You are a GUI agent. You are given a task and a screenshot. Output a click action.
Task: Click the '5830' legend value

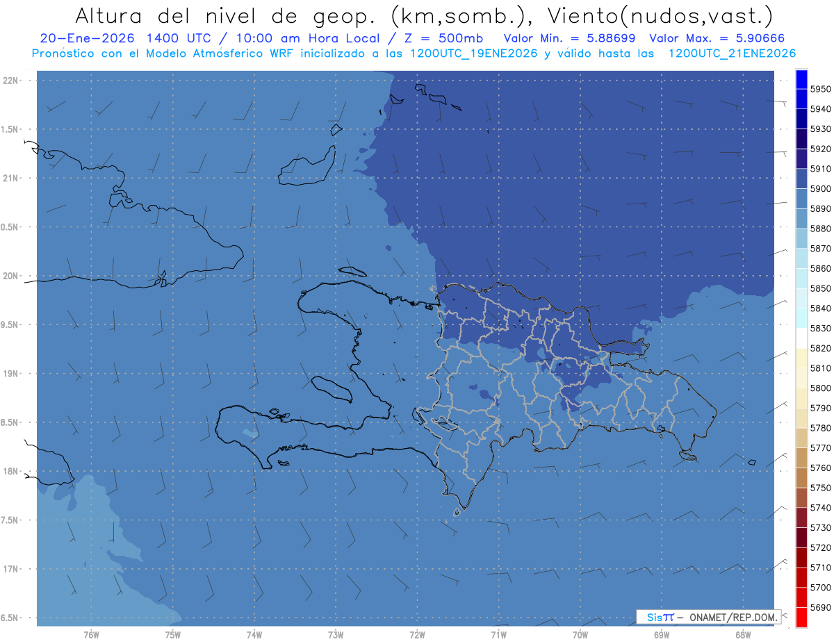click(820, 328)
